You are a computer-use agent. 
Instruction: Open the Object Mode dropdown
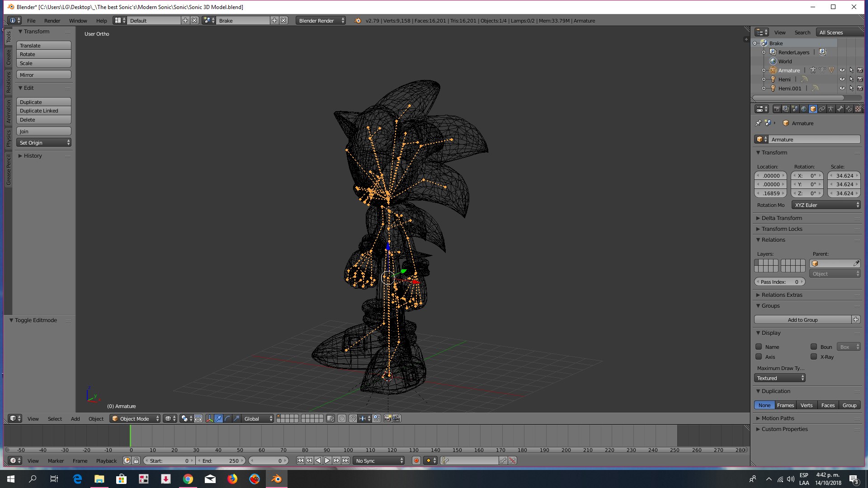point(135,419)
